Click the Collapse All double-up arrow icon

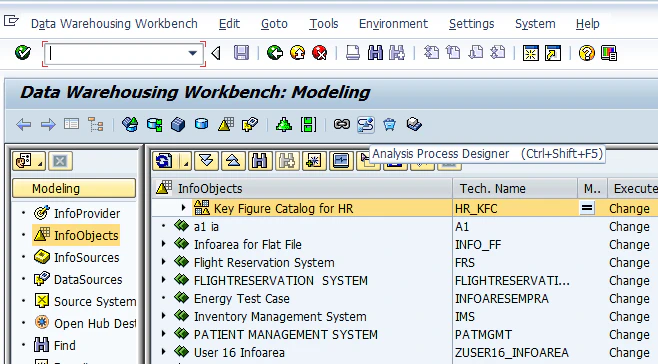pyautogui.click(x=233, y=161)
